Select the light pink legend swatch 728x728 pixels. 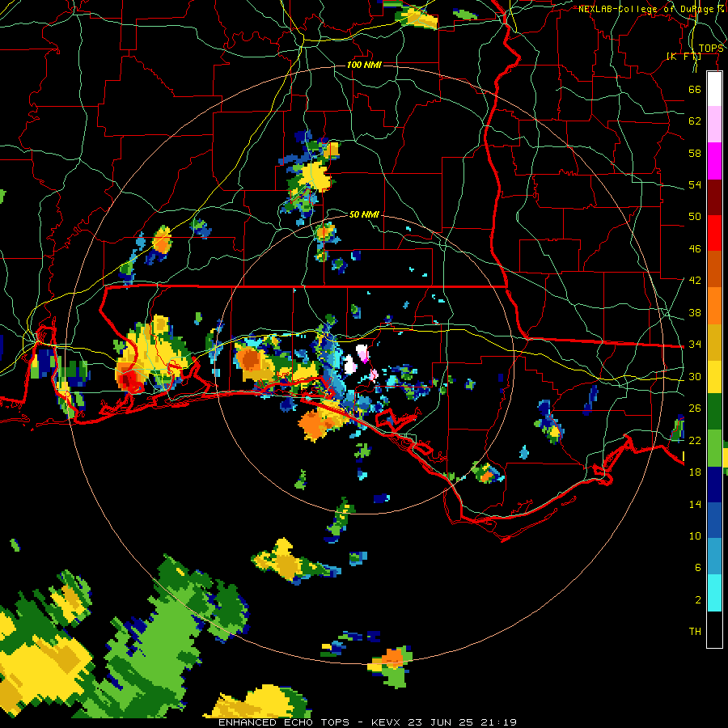coord(714,125)
